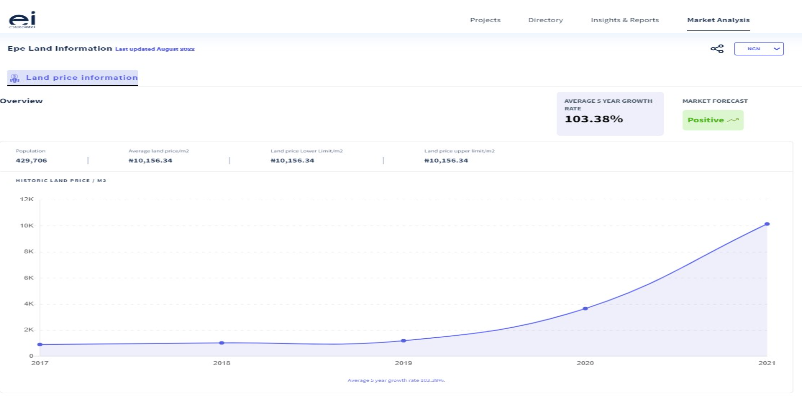802x403 pixels.
Task: Click the 2017 data point on chart
Action: point(39,345)
